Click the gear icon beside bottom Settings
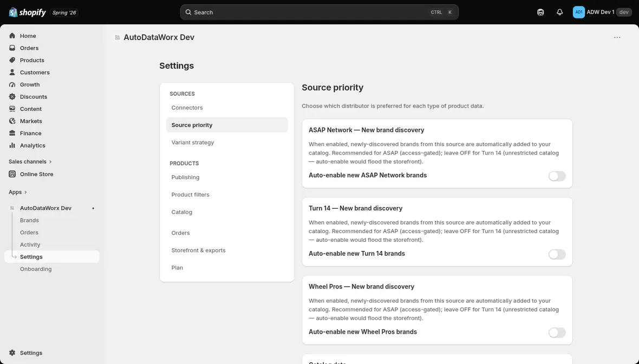 (12, 353)
